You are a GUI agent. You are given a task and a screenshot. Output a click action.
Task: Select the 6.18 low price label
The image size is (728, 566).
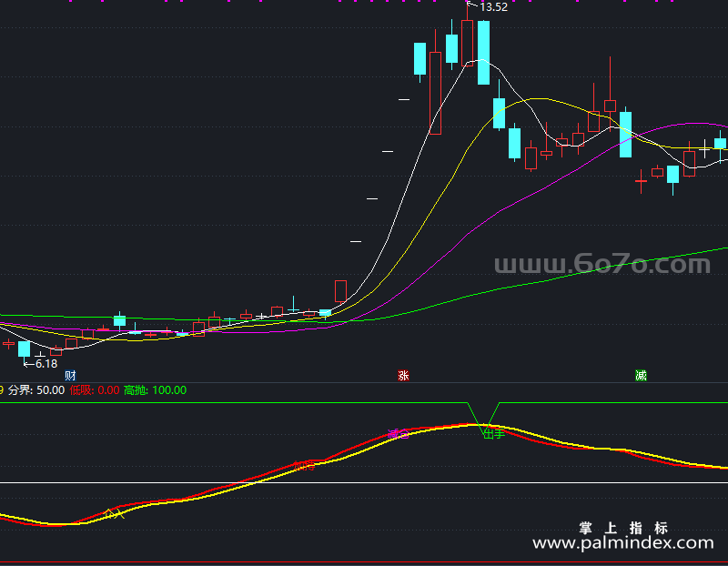[46, 364]
